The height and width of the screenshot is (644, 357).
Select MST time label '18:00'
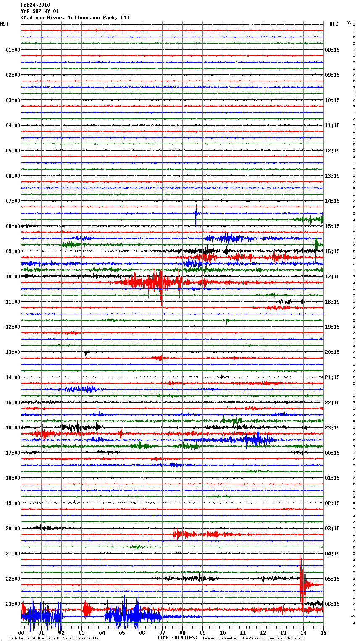click(13, 478)
